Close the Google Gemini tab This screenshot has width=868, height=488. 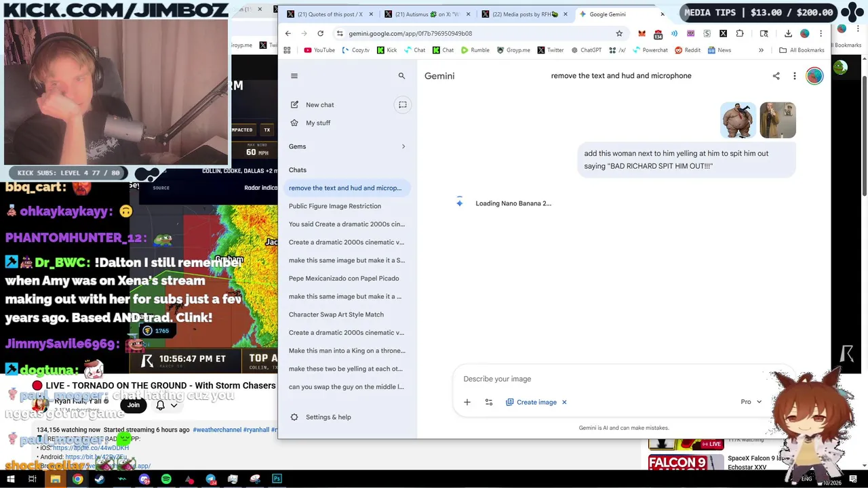click(663, 14)
